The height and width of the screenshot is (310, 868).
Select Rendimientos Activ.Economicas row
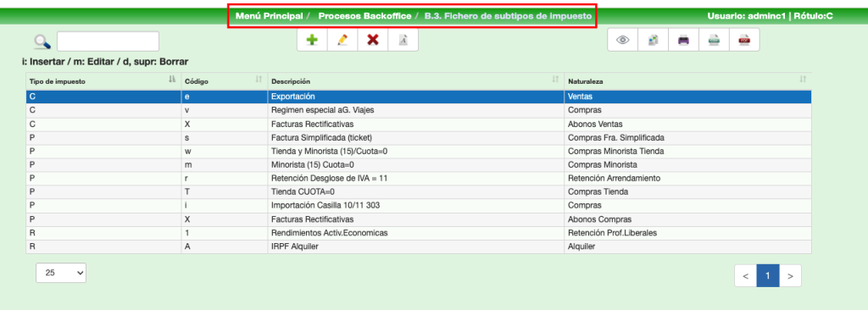(419, 233)
